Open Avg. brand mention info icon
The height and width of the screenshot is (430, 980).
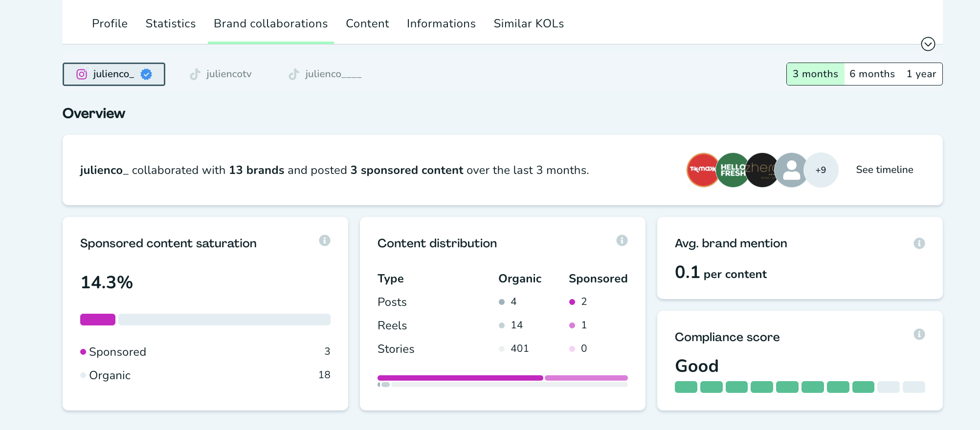point(919,243)
